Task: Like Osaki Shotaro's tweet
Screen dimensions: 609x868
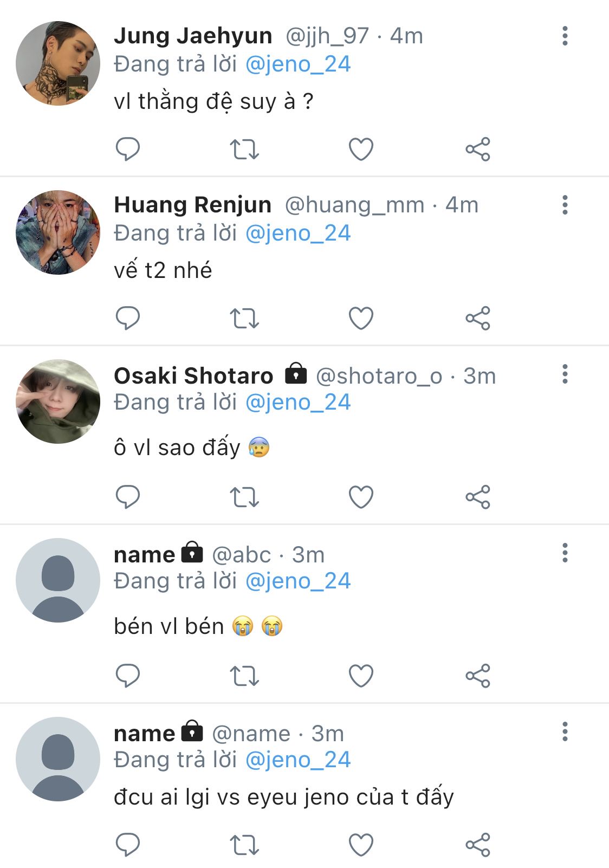Action: (x=361, y=497)
